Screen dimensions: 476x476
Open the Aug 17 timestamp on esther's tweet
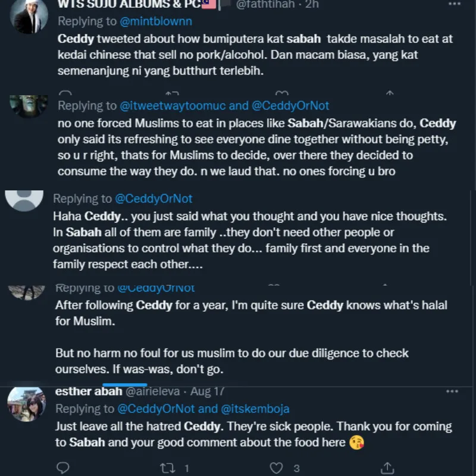click(x=208, y=392)
